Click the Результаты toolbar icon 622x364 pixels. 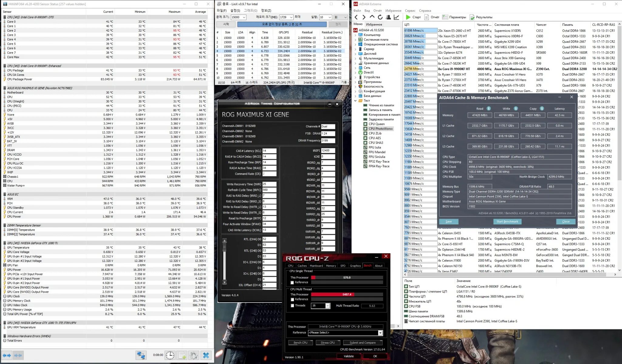pyautogui.click(x=472, y=17)
